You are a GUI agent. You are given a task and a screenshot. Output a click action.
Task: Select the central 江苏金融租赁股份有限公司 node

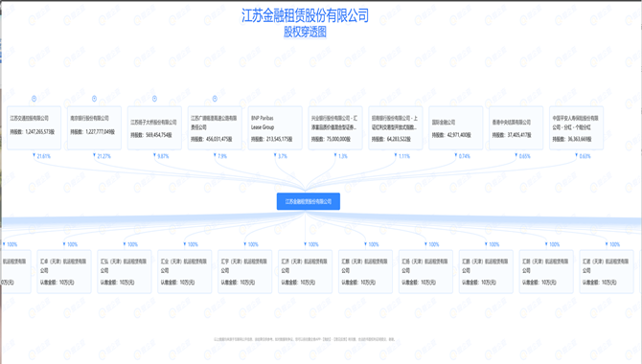pyautogui.click(x=309, y=201)
